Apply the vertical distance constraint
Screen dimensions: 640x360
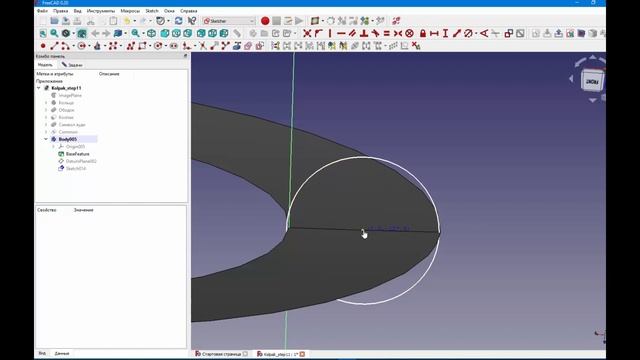coord(445,33)
